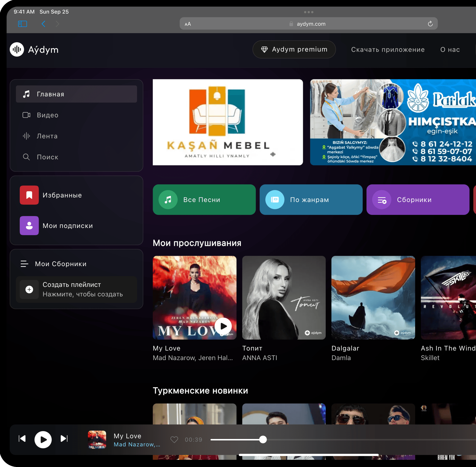
Task: Open Избранные favorites
Action: click(76, 195)
